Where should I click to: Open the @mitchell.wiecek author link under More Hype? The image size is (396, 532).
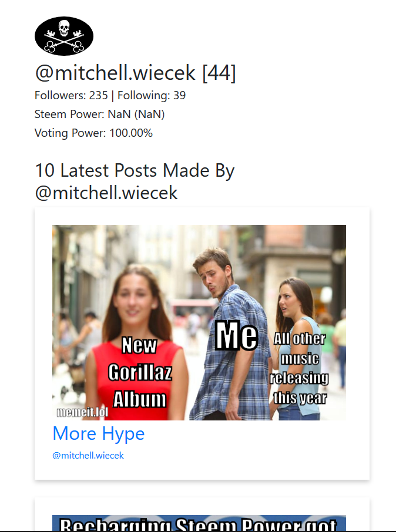pos(88,455)
